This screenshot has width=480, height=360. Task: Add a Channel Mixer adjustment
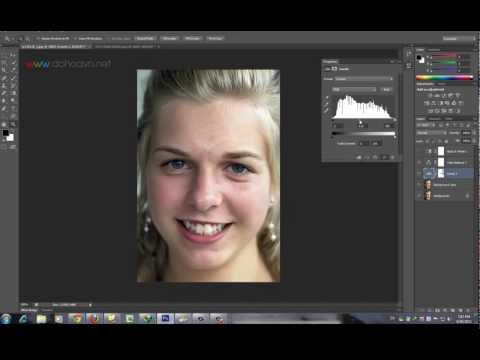point(454,103)
